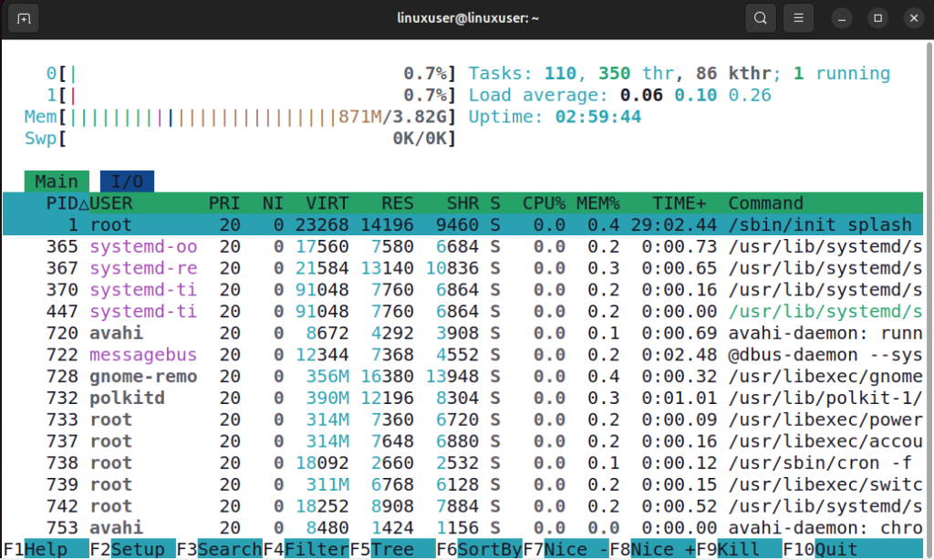Click the new tab icon in title bar
Screen dimensions: 934x560
click(25, 18)
